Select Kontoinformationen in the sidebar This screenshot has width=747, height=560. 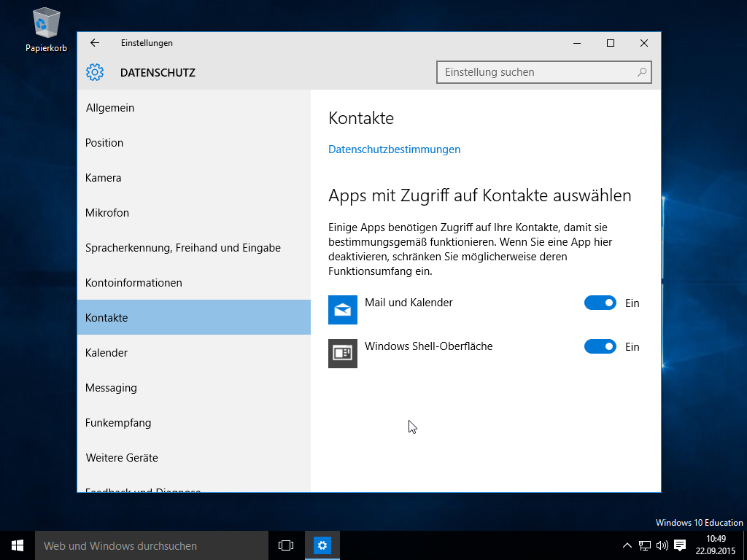pos(194,283)
